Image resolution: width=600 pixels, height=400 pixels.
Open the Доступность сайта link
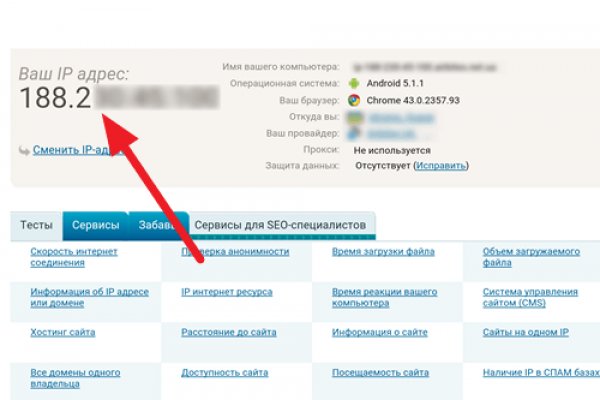(x=224, y=372)
